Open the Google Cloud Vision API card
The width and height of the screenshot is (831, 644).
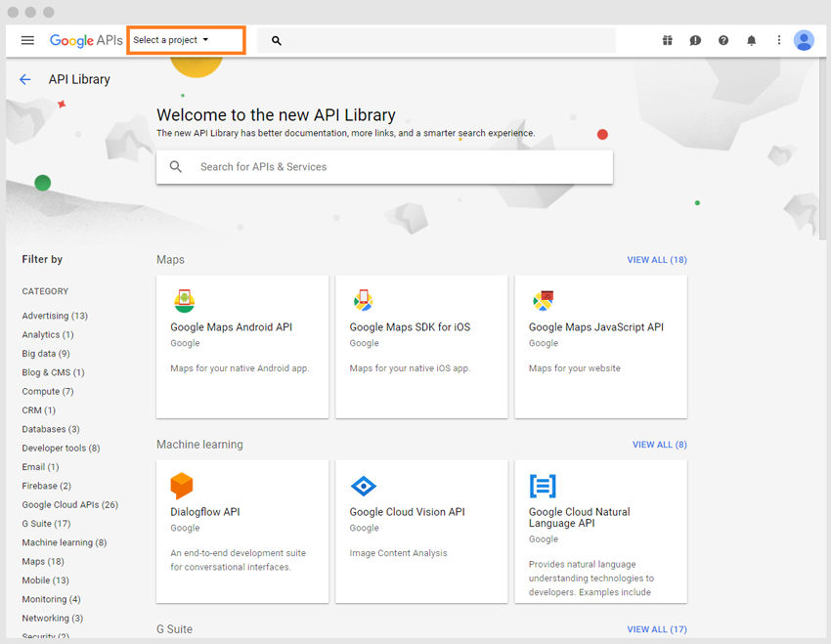point(421,532)
